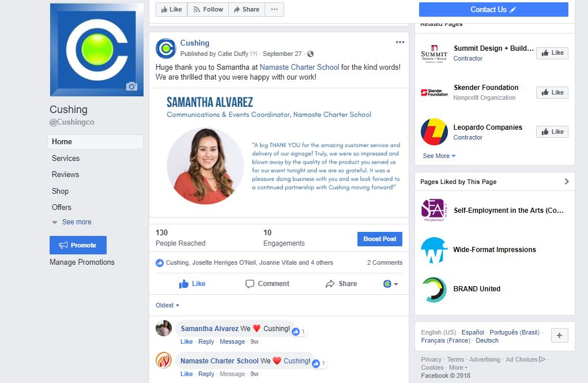Click the Wide-Format Impressions page name
The width and height of the screenshot is (588, 383).
pyautogui.click(x=495, y=250)
